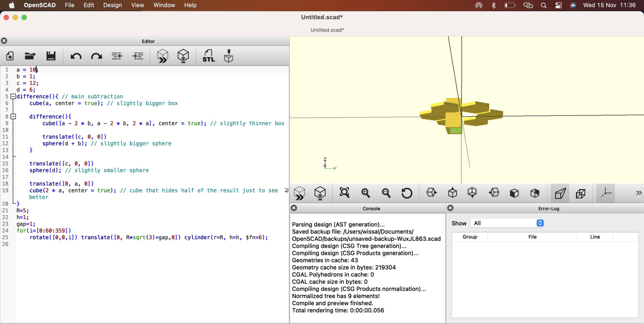Open the Help menu
Image resolution: width=644 pixels, height=324 pixels.
point(190,5)
